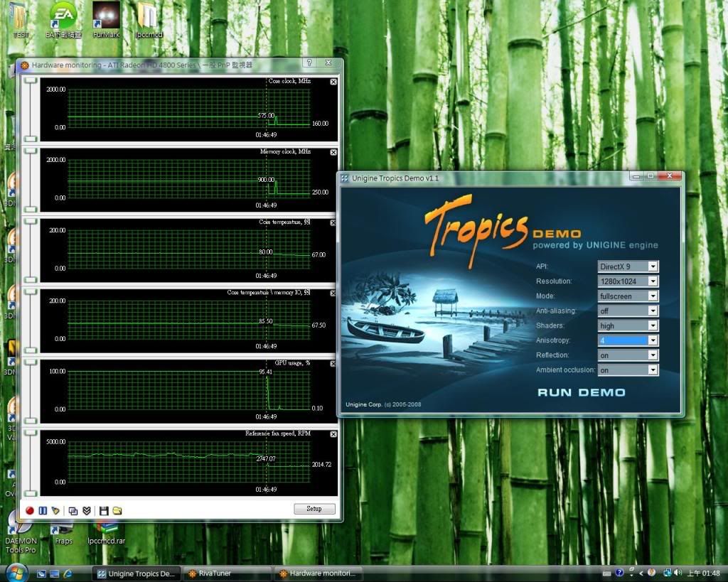Click the blue help icon in system tray
Viewport: 728px width, 582px height.
coord(619,573)
